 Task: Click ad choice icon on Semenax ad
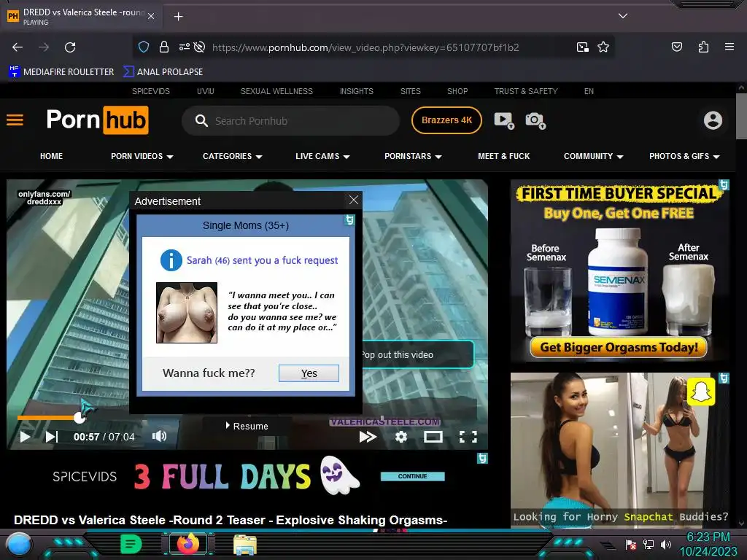[724, 184]
